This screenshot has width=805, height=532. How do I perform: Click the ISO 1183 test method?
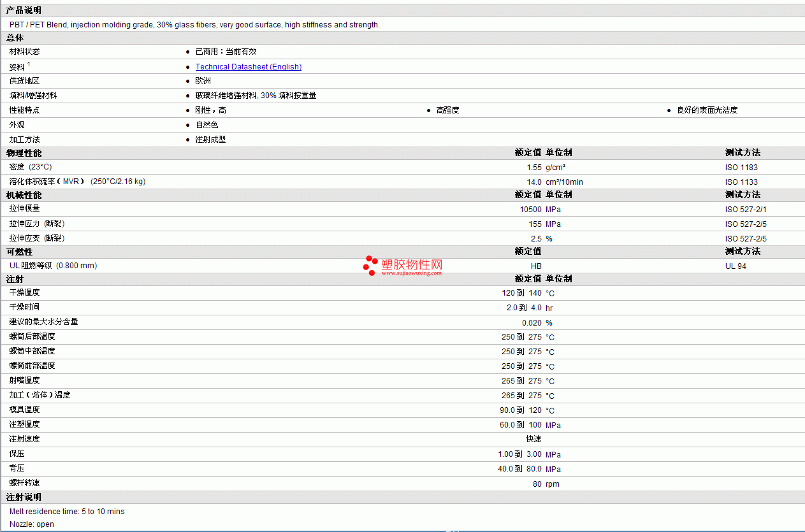(x=741, y=168)
